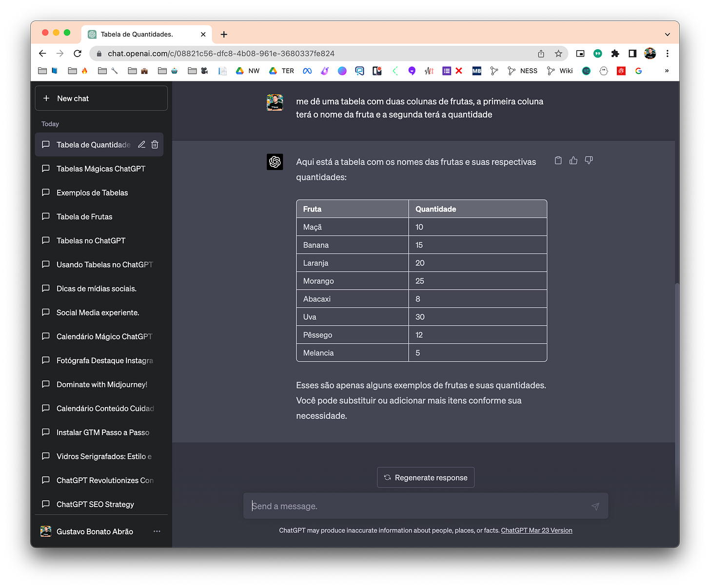Viewport: 710px width, 588px height.
Task: Bookmark this page with the star icon
Action: click(558, 54)
